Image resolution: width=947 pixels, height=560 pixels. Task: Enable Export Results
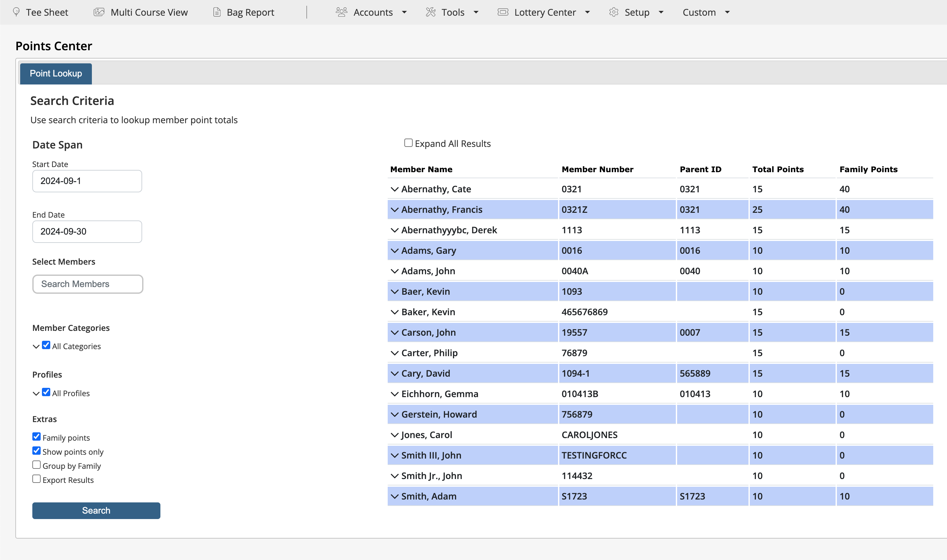pos(36,479)
